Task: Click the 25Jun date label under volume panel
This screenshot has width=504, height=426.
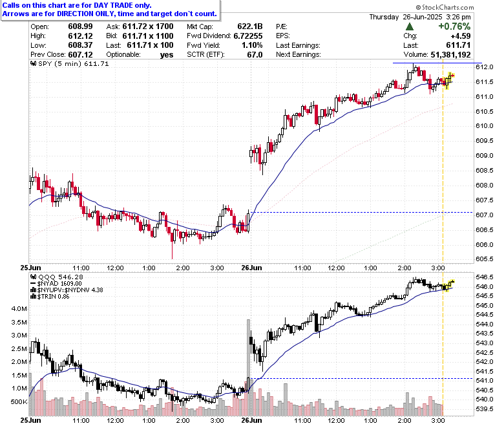Action: tap(30, 421)
